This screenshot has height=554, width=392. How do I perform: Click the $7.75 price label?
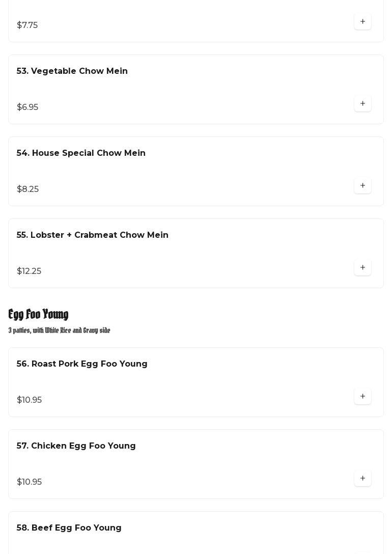(27, 25)
